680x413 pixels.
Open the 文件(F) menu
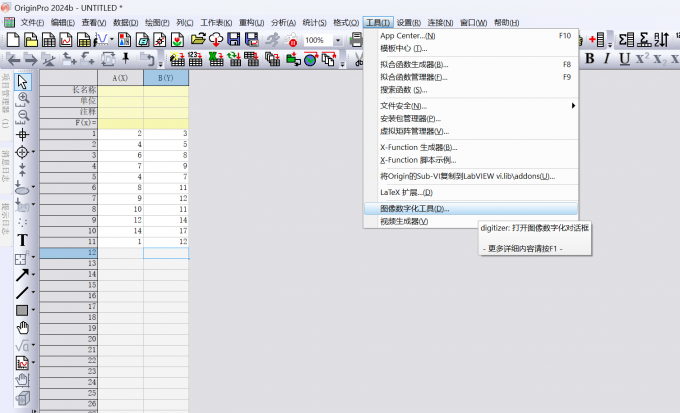point(32,23)
